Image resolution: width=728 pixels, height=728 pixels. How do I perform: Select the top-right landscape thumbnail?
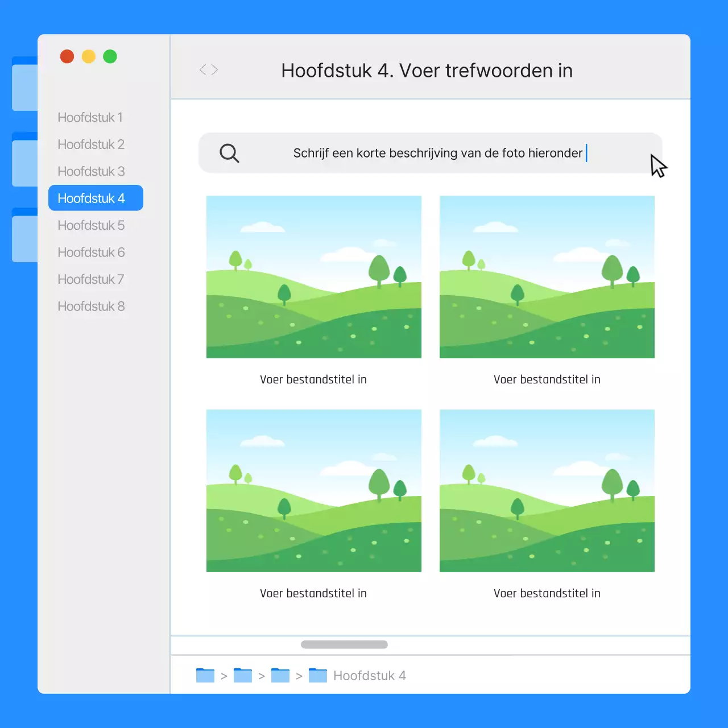[547, 277]
